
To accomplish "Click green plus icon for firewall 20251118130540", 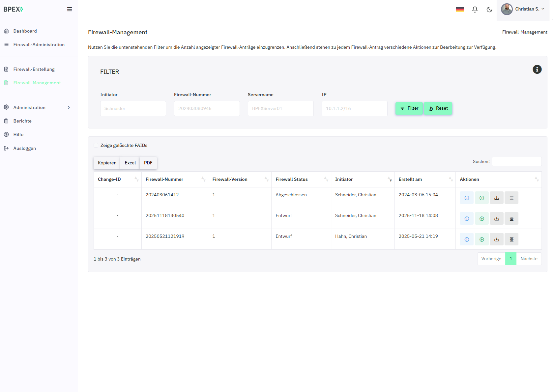I will (x=481, y=219).
